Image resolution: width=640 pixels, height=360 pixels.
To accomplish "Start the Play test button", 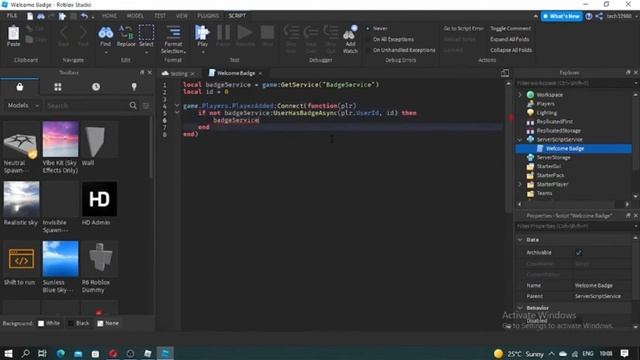I will 202,33.
